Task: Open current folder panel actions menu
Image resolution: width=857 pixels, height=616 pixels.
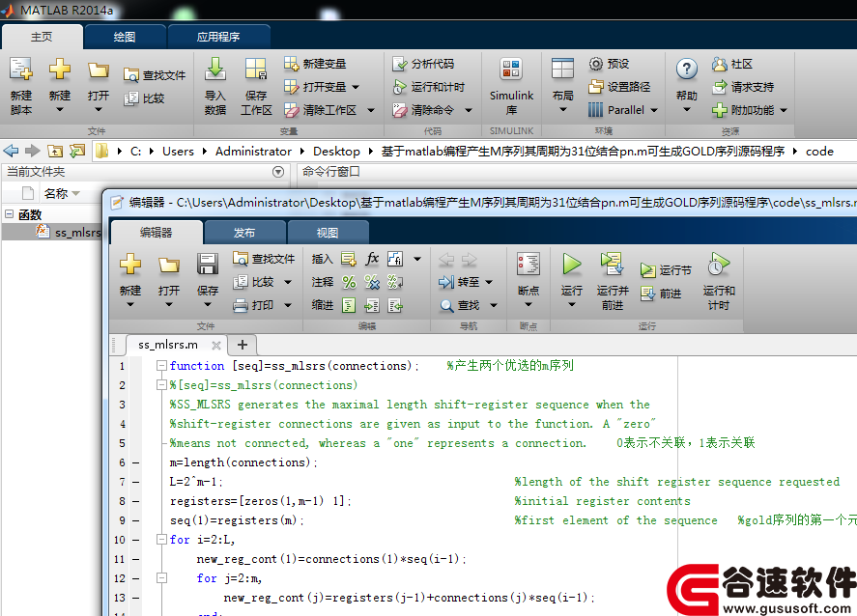Action: point(278,172)
